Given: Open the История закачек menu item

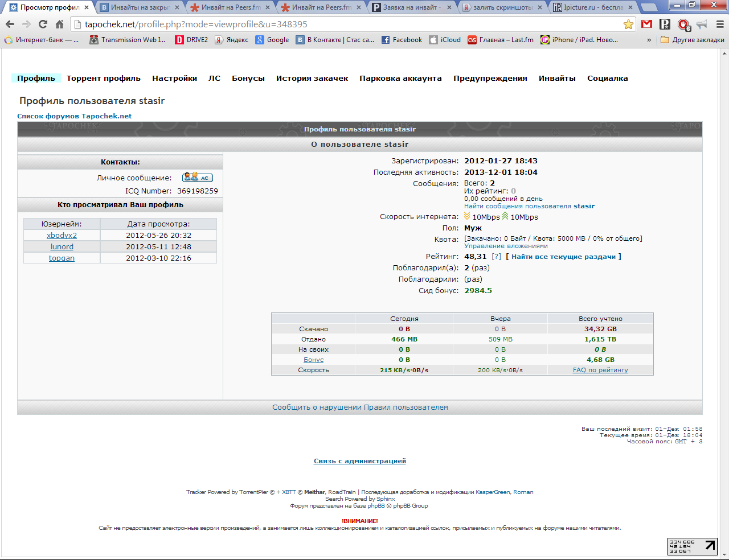Looking at the screenshot, I should [312, 79].
